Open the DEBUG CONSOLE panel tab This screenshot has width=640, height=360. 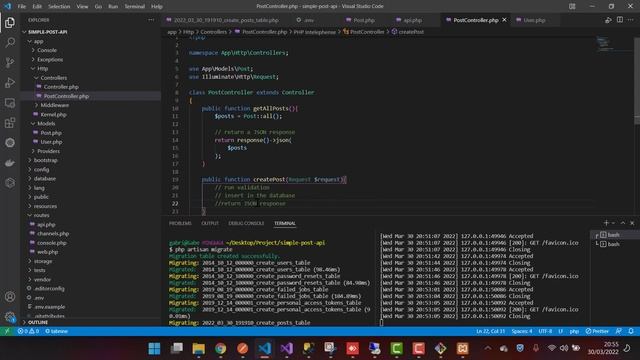point(246,223)
